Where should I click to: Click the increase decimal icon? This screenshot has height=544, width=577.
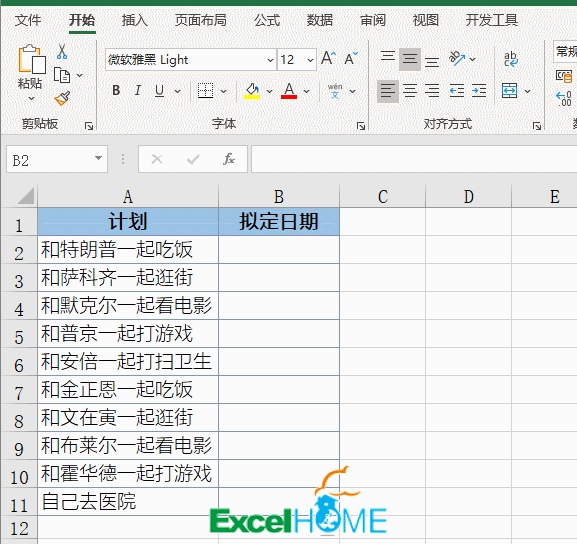tap(564, 99)
